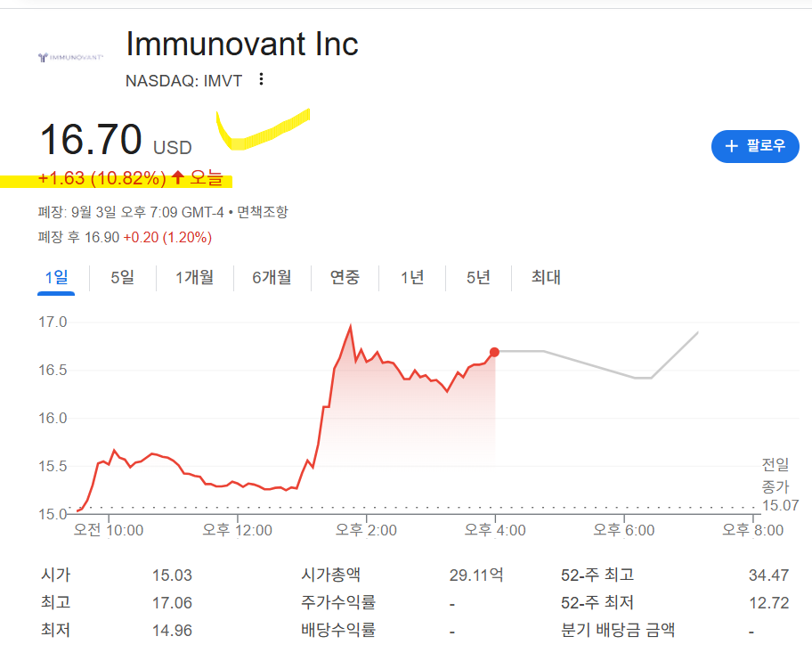Click the 시가총액 market cap value

(475, 575)
